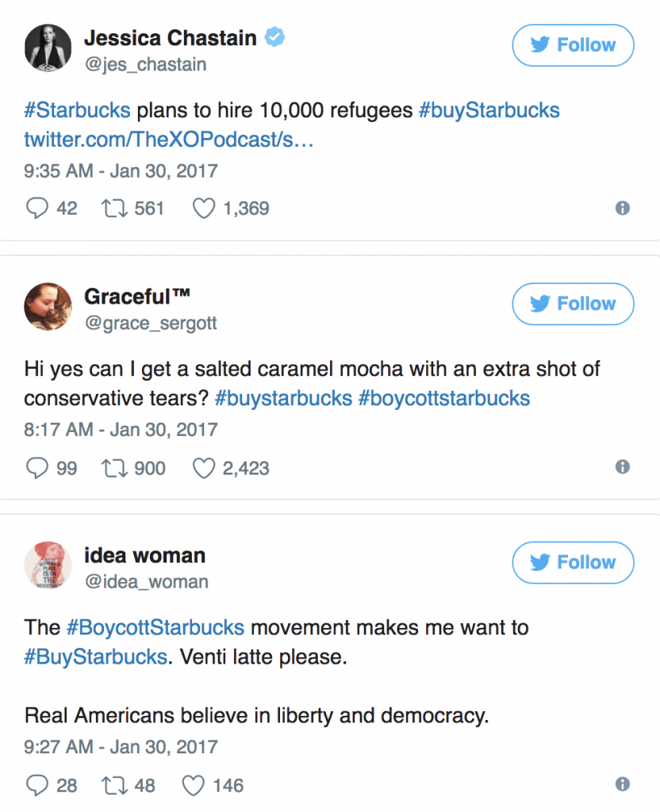Open info icon on Jessica Chastain's tweet
Screen dimensions: 660x812
coord(623,209)
